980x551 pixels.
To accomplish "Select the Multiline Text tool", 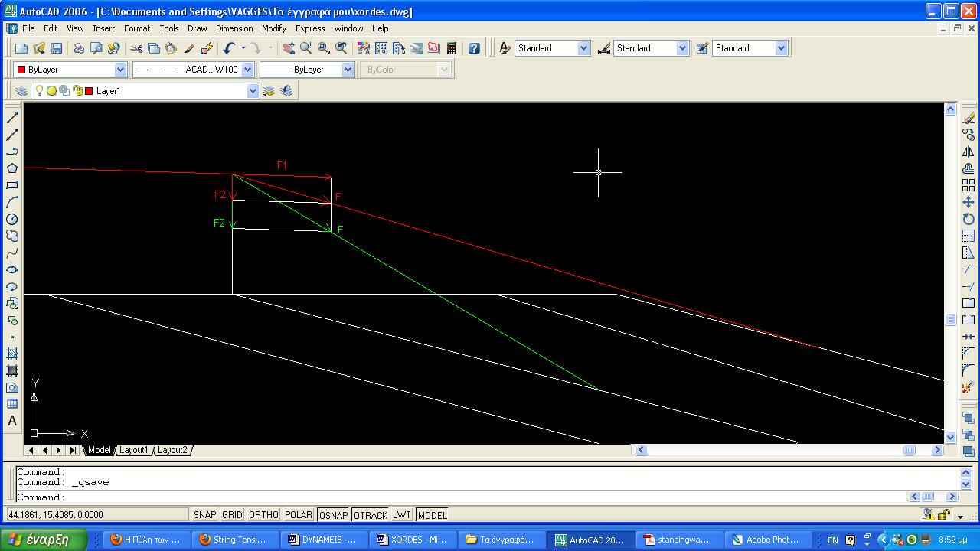I will [12, 421].
